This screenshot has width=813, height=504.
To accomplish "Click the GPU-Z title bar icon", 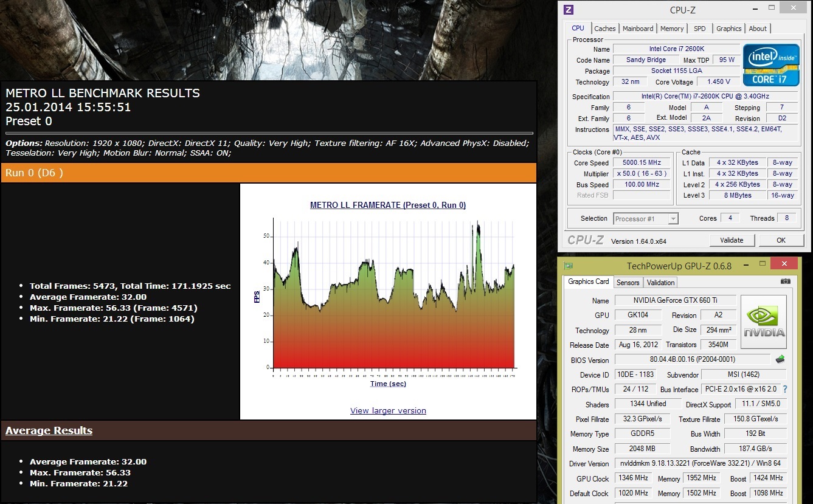I will (x=569, y=266).
